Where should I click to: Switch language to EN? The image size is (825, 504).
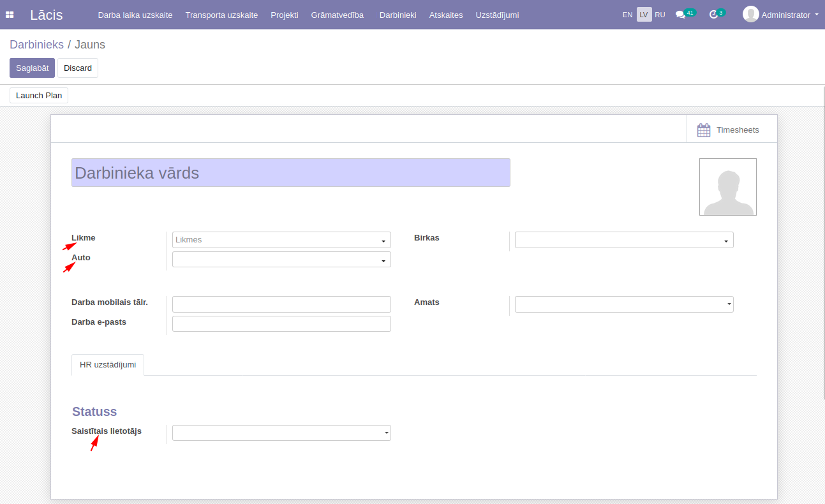coord(627,15)
